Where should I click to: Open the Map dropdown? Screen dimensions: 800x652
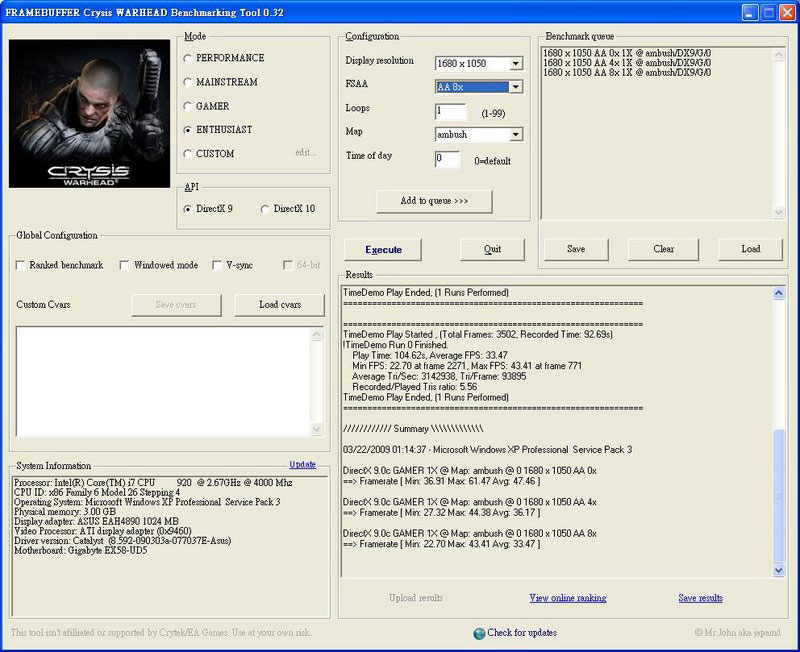516,134
